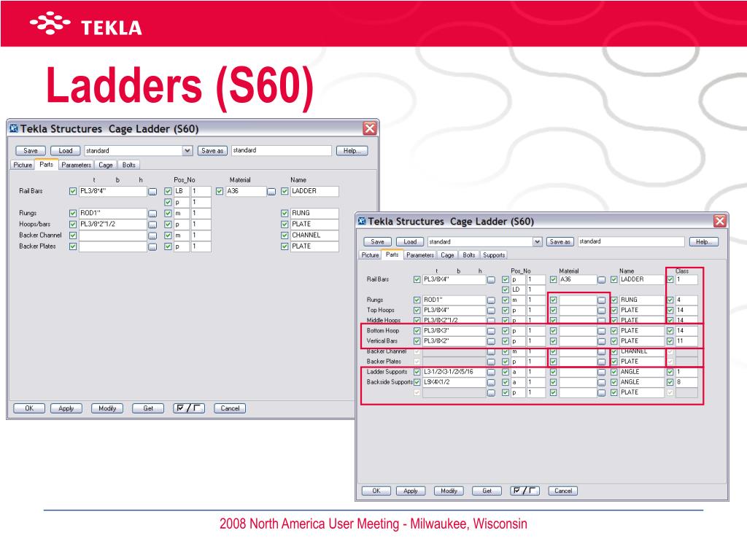This screenshot has height=560, width=747.
Task: Open profile picker for Rungs in left dialog
Action: pos(152,214)
